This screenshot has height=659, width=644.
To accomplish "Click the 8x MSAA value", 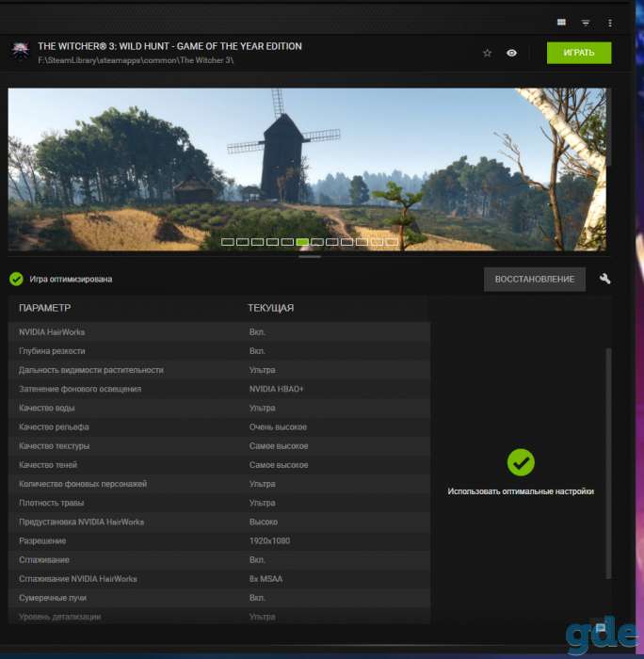I will click(266, 579).
